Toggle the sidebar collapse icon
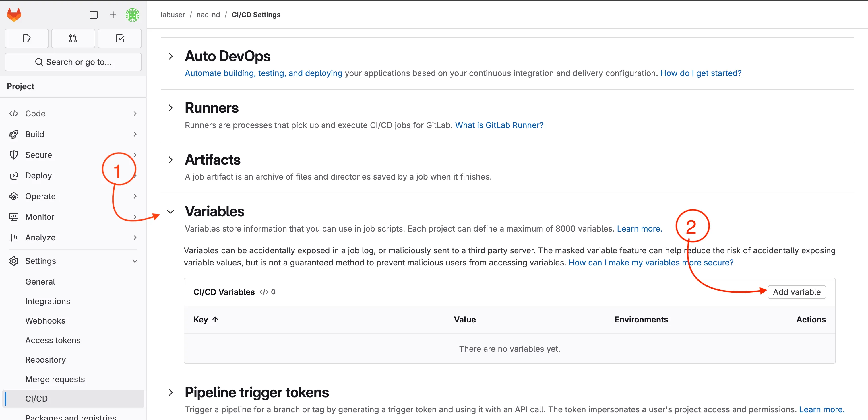The width and height of the screenshot is (868, 420). [93, 15]
